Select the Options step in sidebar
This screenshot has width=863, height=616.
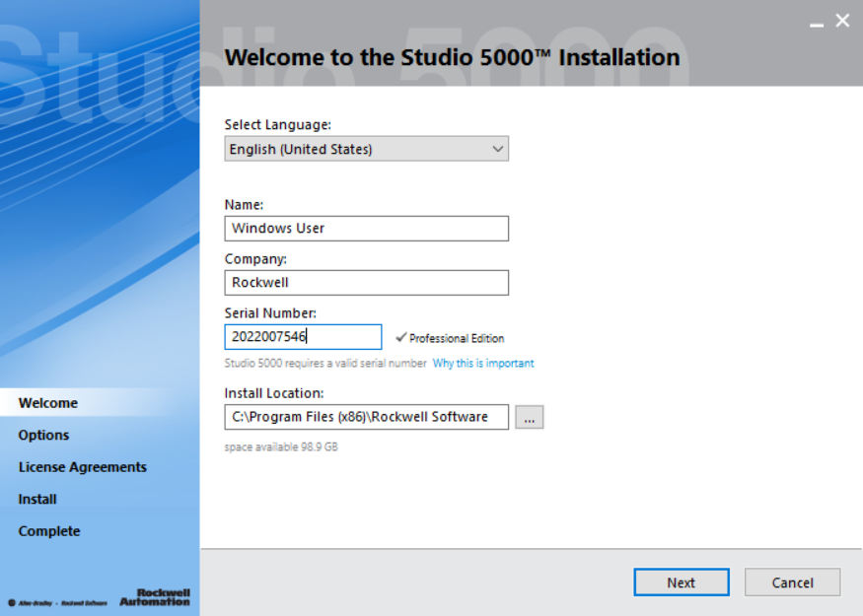click(x=43, y=435)
